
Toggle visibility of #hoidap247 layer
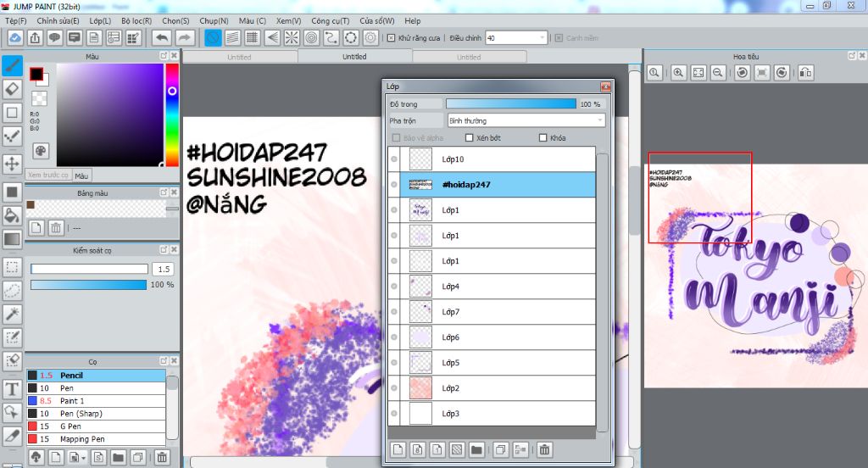point(394,185)
